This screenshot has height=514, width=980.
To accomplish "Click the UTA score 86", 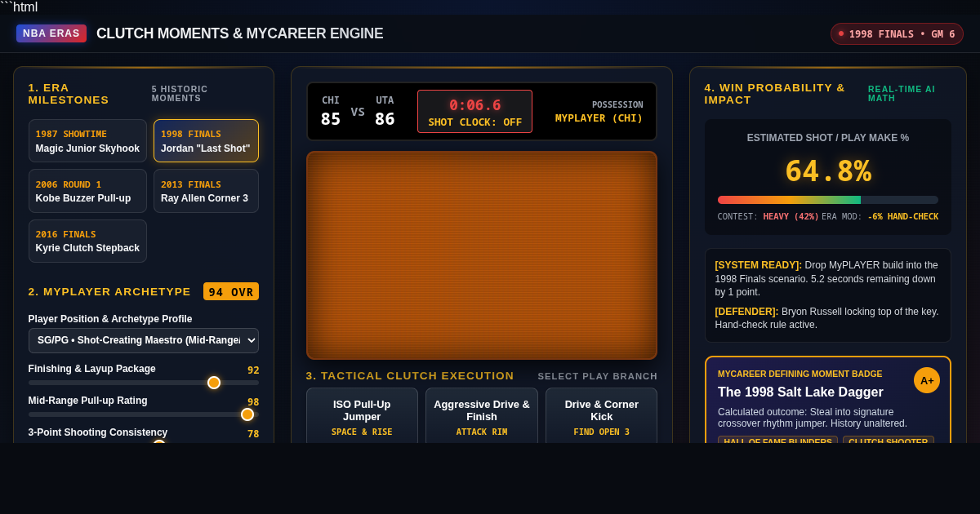I will [x=385, y=119].
